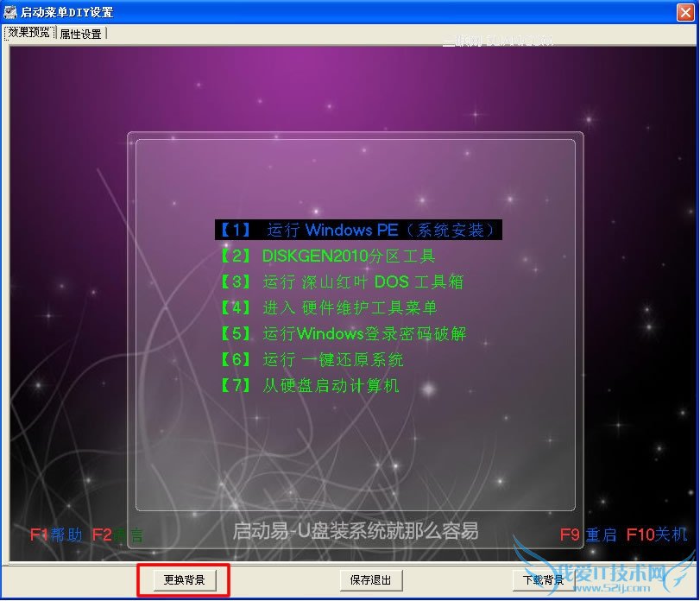Close the 启动菜单DIY设置 window
Screen dimensions: 700x601
[685, 12]
